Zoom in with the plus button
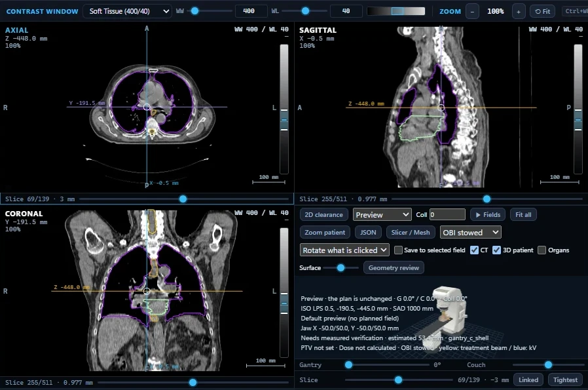 (x=518, y=11)
